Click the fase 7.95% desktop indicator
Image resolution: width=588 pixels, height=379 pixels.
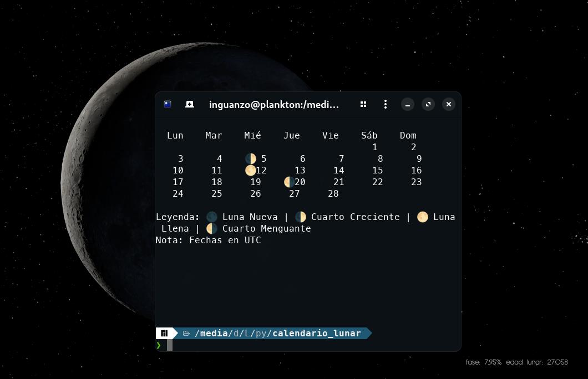(x=483, y=362)
